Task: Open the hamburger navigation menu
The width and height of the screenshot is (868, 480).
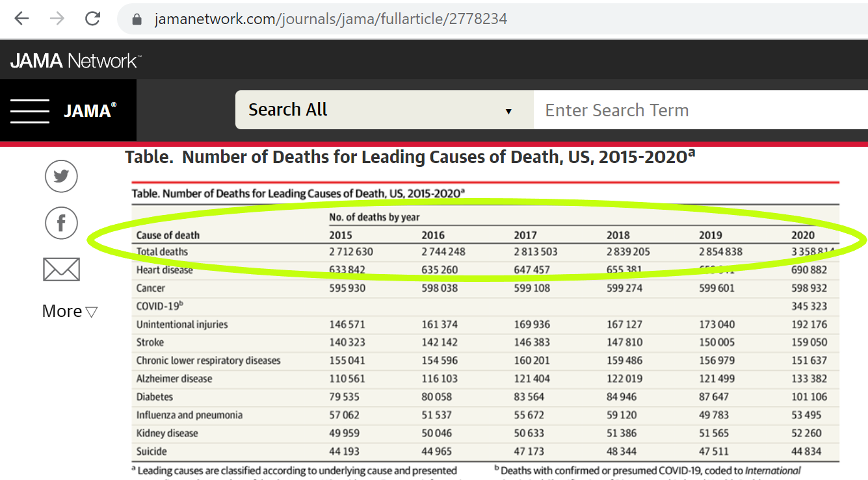Action: coord(30,110)
